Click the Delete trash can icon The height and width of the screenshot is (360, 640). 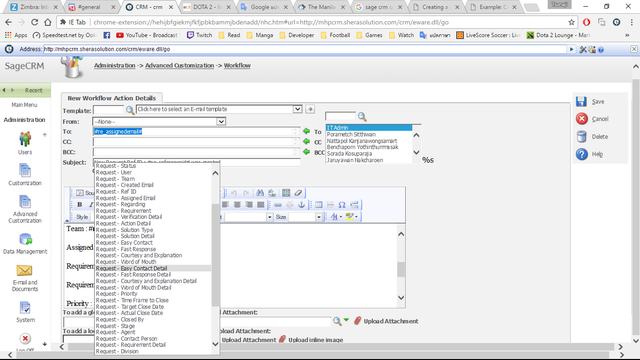tap(582, 136)
